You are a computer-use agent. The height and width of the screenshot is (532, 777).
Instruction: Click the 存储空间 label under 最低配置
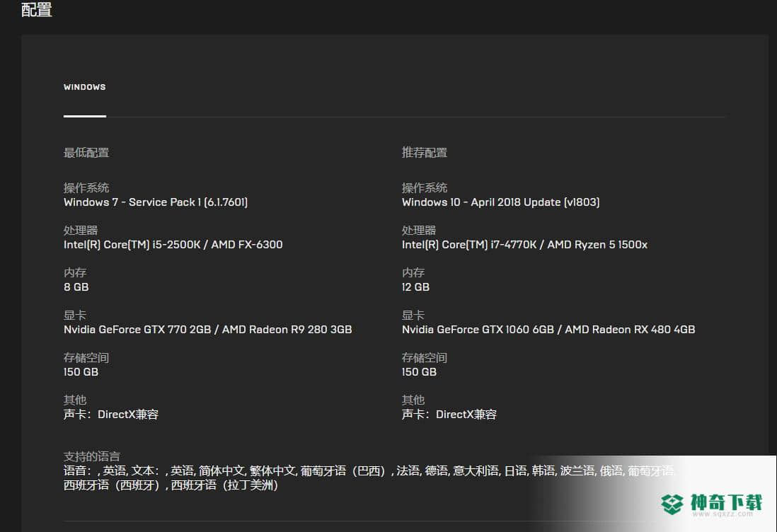point(86,358)
